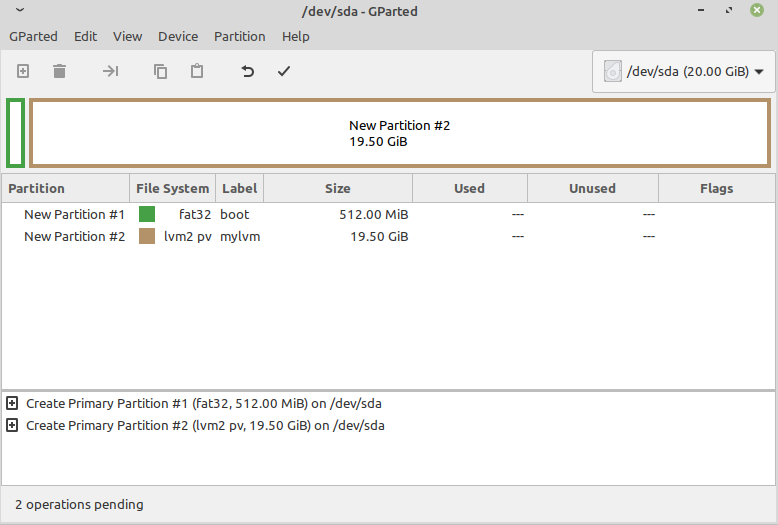Open the Partition menu

239,36
